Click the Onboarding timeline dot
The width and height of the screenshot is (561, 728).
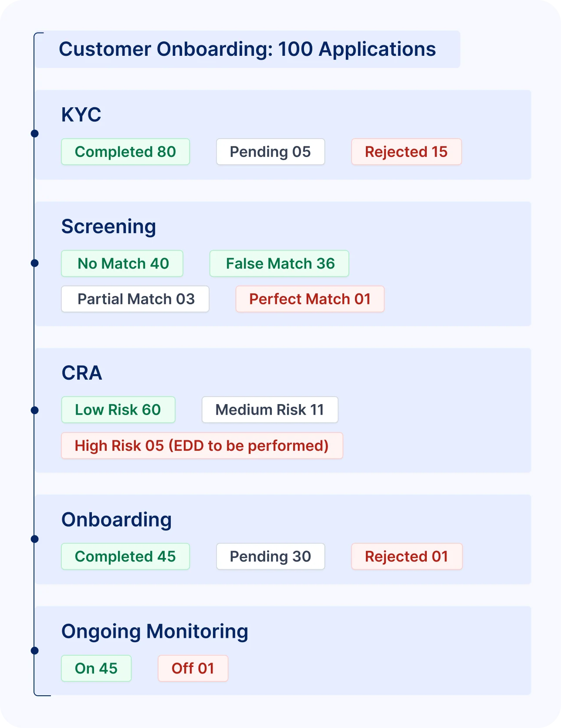(x=35, y=539)
